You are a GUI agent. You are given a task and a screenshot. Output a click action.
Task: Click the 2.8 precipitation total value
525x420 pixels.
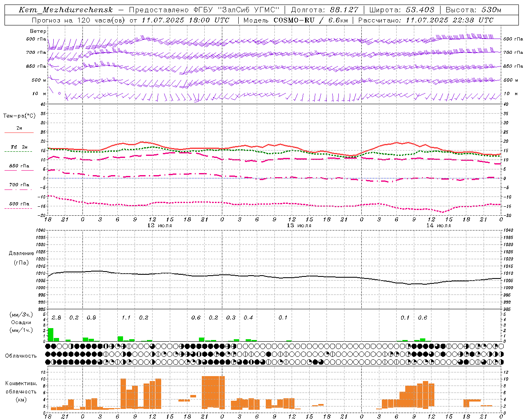tap(56, 318)
